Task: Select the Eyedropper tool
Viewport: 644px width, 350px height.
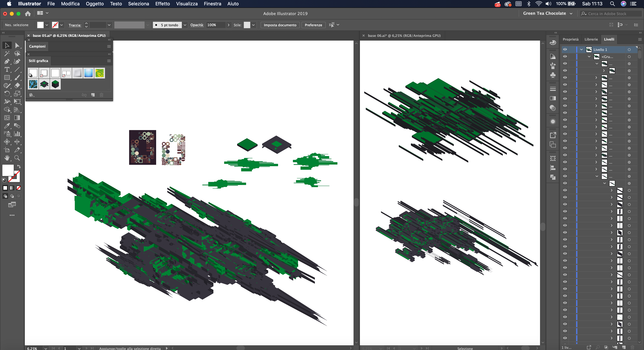Action: click(7, 126)
